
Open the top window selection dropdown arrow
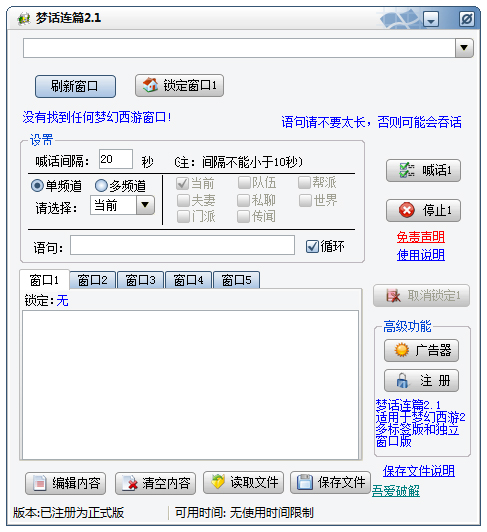(x=464, y=48)
